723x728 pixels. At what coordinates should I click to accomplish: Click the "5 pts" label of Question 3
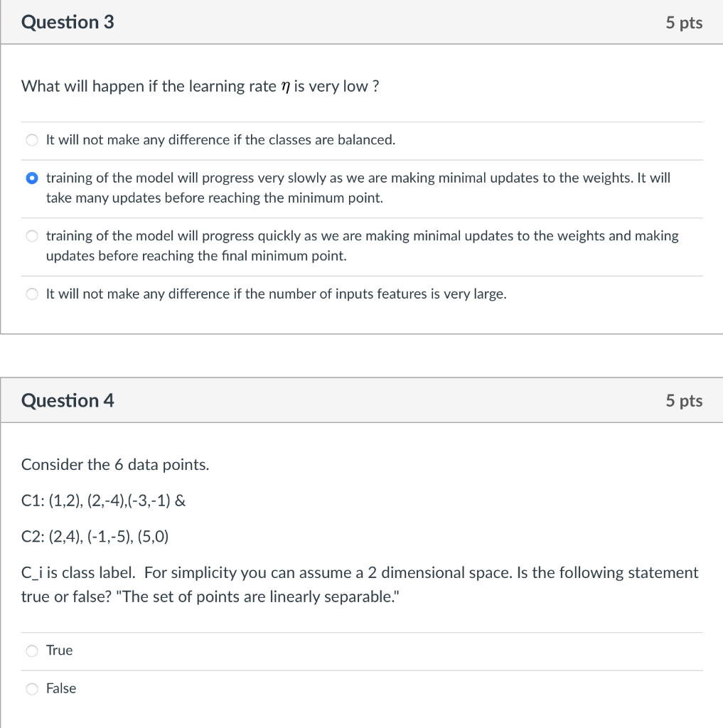pos(684,23)
